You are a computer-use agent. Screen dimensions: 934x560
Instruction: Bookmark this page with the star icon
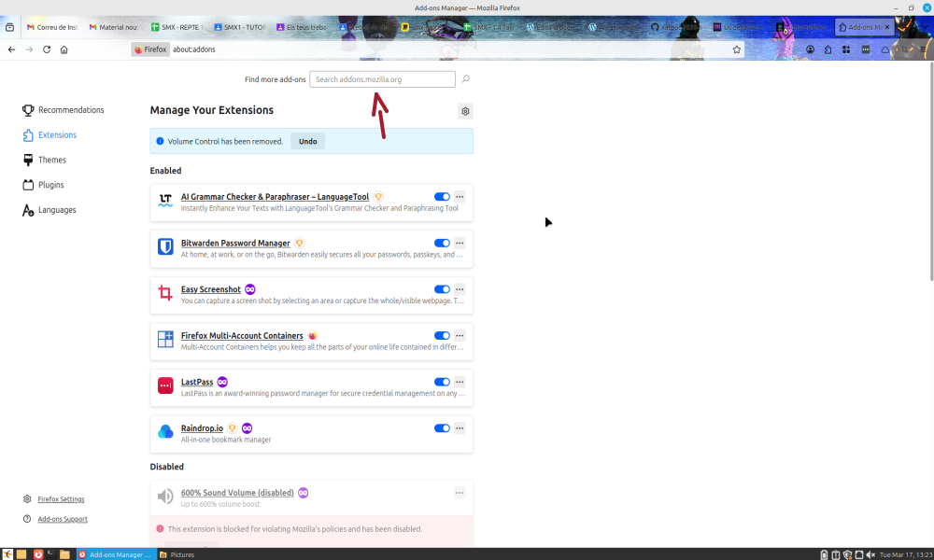736,49
